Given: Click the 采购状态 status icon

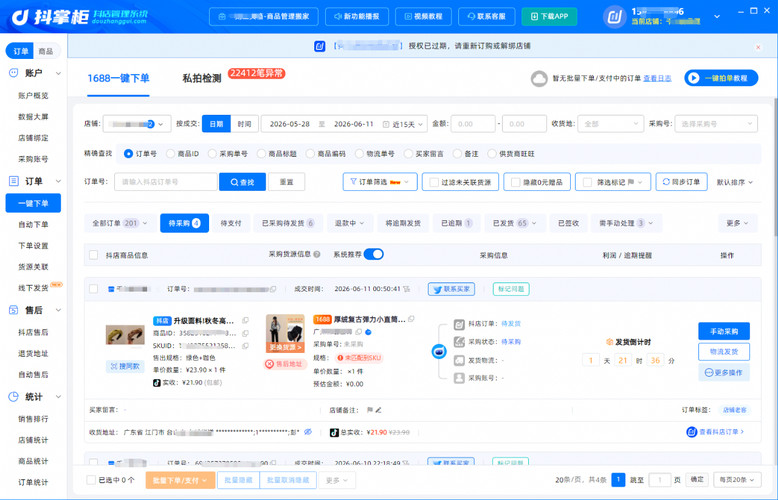Looking at the screenshot, I should pos(459,342).
